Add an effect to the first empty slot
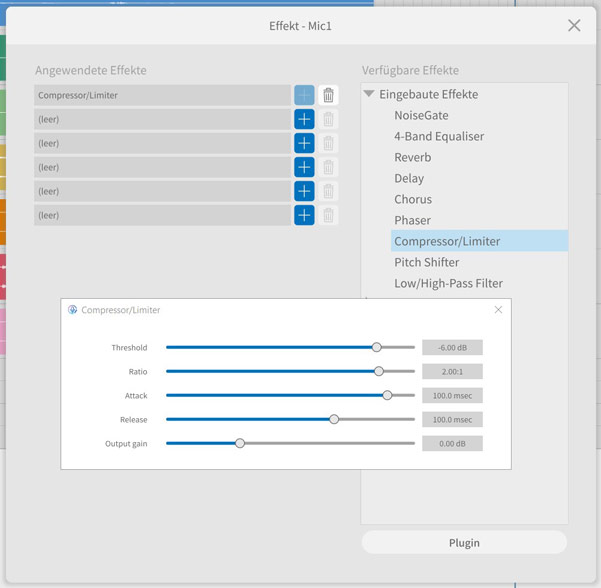Viewport: 601px width, 588px height. pyautogui.click(x=304, y=119)
